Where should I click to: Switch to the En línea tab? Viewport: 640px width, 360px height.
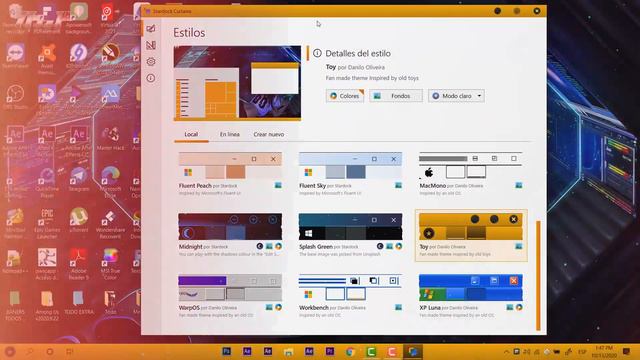(x=230, y=134)
